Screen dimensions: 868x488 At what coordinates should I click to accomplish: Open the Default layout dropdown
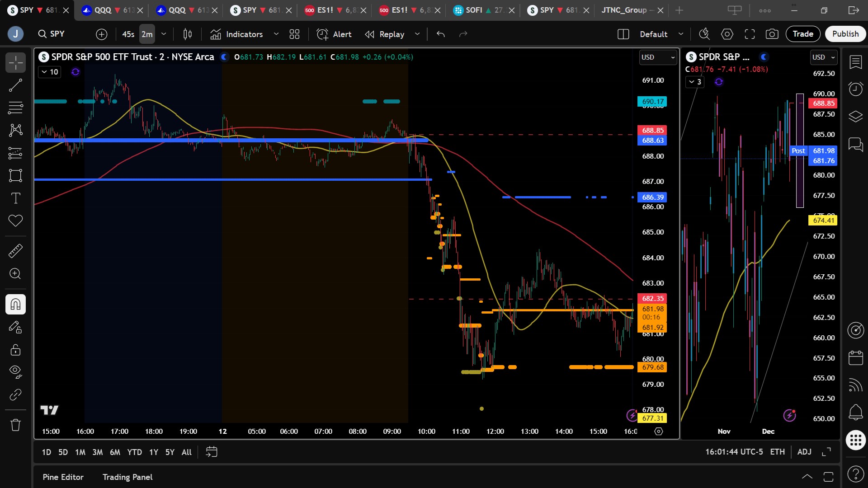660,34
